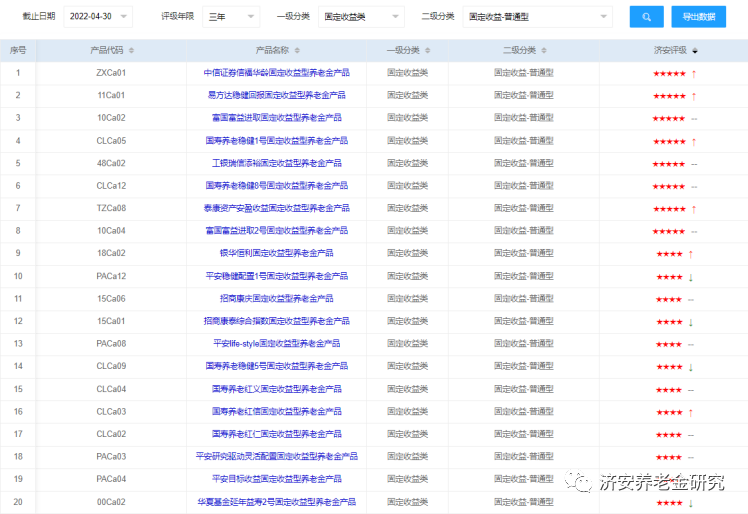Open 招商康庆固定收益型养老金产品 link
Image resolution: width=748 pixels, height=514 pixels.
pyautogui.click(x=277, y=298)
